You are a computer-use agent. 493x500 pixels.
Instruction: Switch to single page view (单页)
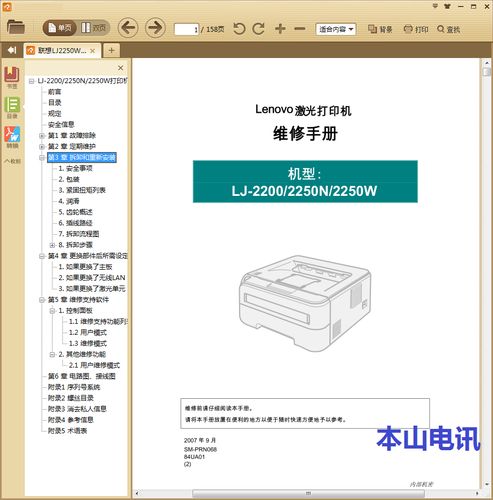coord(60,28)
